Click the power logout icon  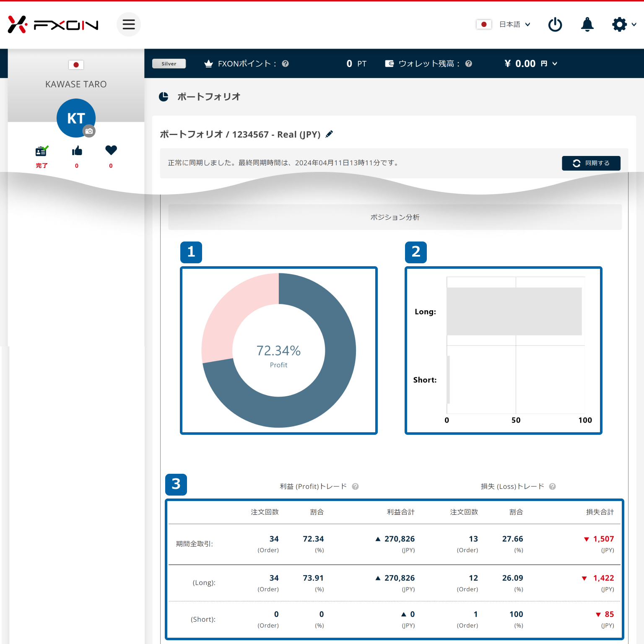pos(555,24)
